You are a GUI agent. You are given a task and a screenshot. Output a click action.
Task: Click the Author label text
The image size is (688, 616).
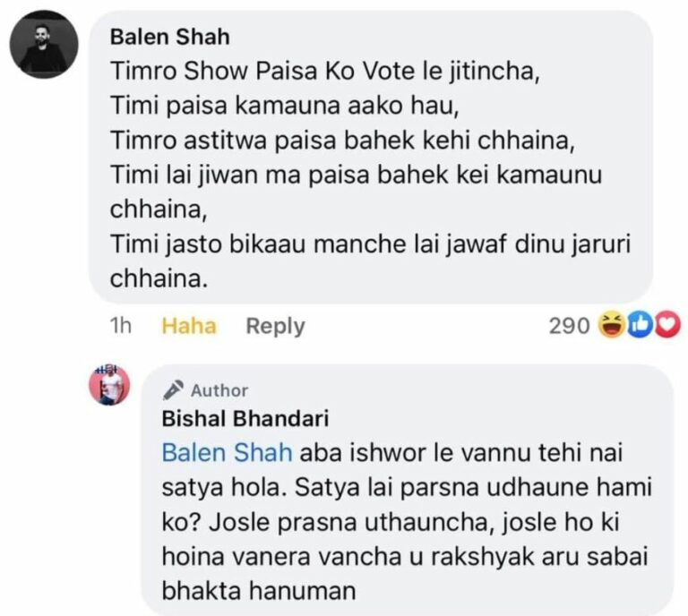pyautogui.click(x=219, y=390)
